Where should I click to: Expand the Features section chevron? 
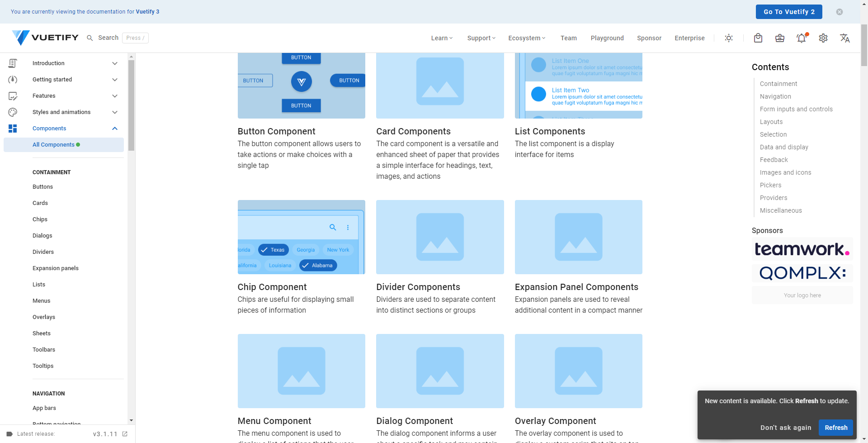click(115, 96)
